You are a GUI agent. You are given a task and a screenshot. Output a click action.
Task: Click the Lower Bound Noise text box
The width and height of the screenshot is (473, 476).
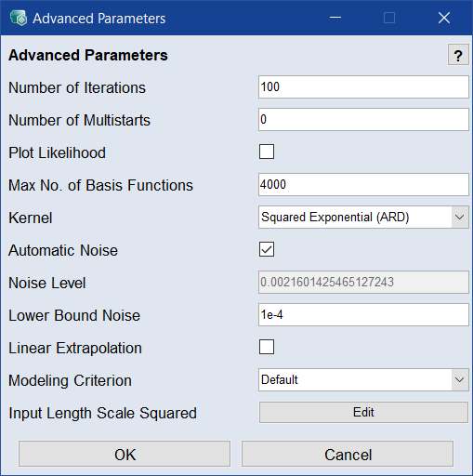[363, 314]
